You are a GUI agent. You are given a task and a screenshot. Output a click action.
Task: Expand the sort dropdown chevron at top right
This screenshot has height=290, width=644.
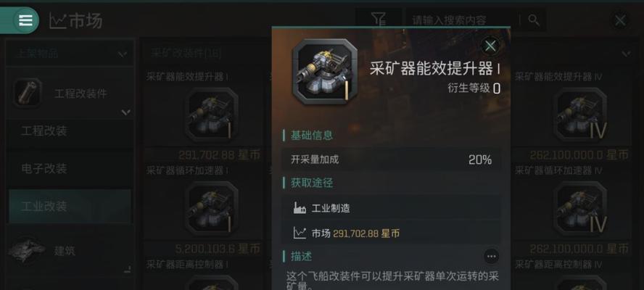[627, 54]
